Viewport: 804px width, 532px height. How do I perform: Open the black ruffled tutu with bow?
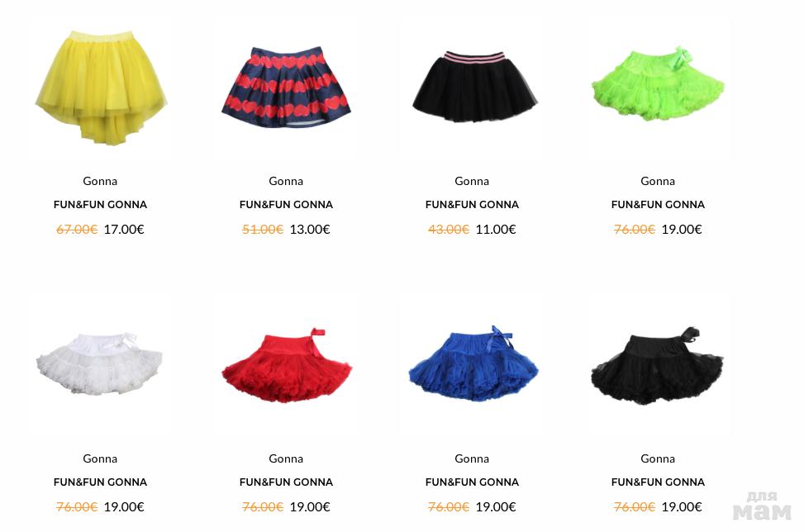658,365
